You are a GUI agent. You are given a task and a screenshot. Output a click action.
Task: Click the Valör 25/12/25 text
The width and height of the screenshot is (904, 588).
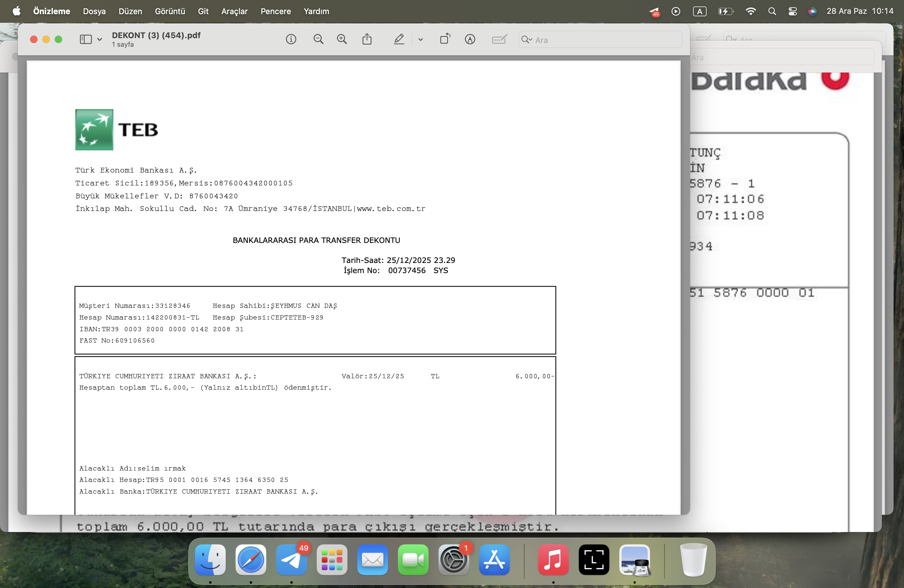[373, 376]
